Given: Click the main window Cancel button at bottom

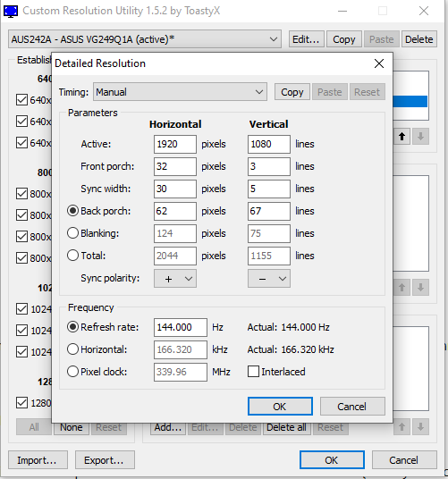Looking at the screenshot, I should click(x=404, y=460).
